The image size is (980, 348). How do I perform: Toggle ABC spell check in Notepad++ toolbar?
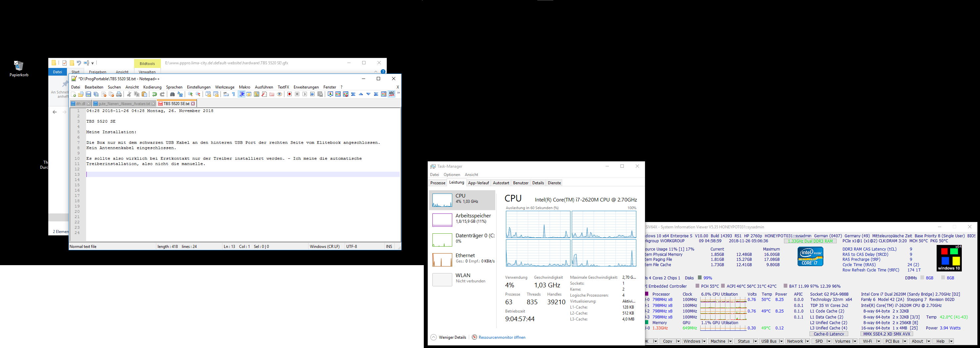(x=391, y=94)
